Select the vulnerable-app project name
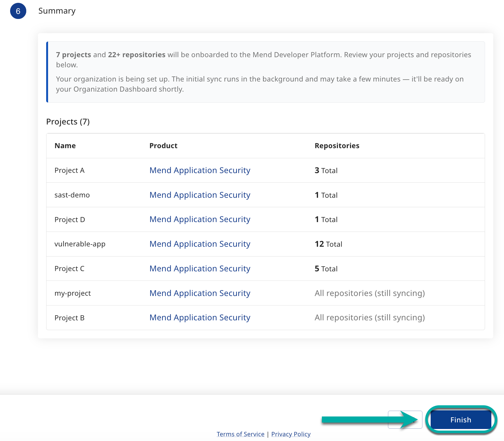The height and width of the screenshot is (441, 504). pyautogui.click(x=80, y=244)
